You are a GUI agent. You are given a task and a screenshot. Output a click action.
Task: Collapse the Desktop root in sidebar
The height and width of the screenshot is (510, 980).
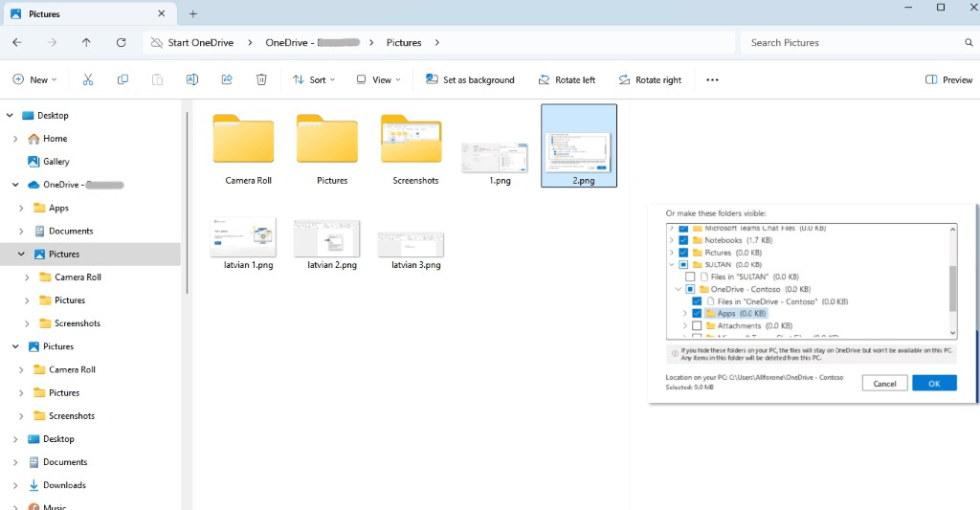pos(10,115)
